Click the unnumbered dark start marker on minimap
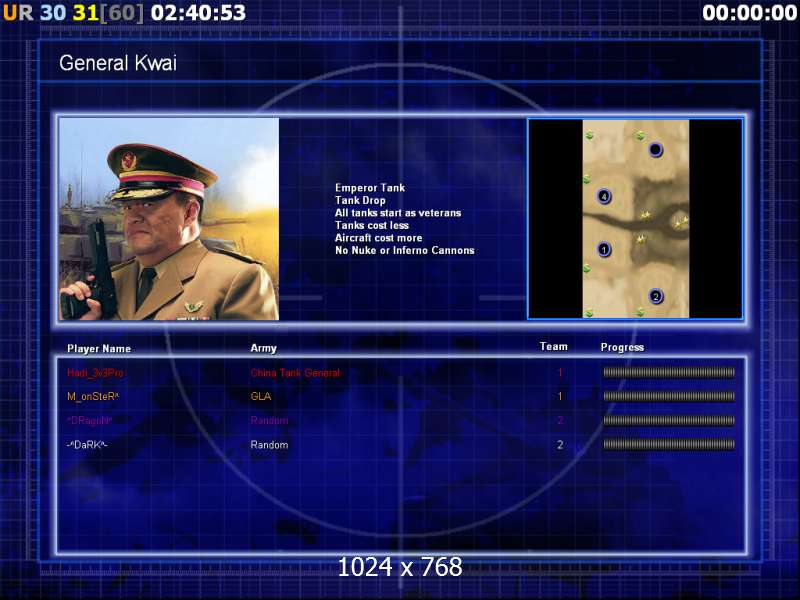Image resolution: width=800 pixels, height=600 pixels. click(x=656, y=149)
